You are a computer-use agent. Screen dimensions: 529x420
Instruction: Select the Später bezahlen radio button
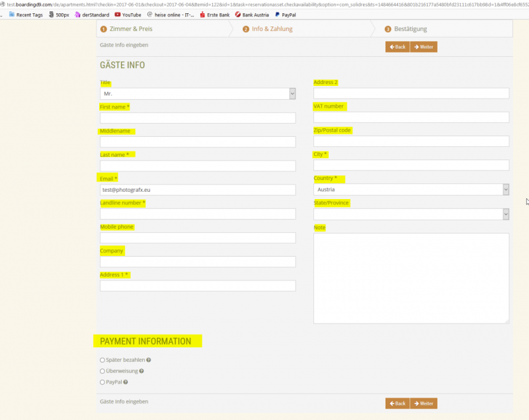pyautogui.click(x=102, y=360)
